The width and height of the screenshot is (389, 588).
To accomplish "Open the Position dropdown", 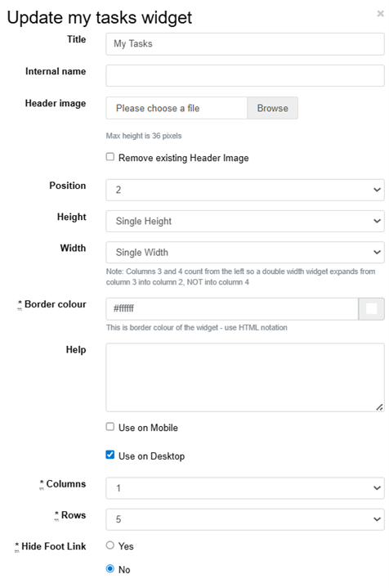I will pos(244,190).
